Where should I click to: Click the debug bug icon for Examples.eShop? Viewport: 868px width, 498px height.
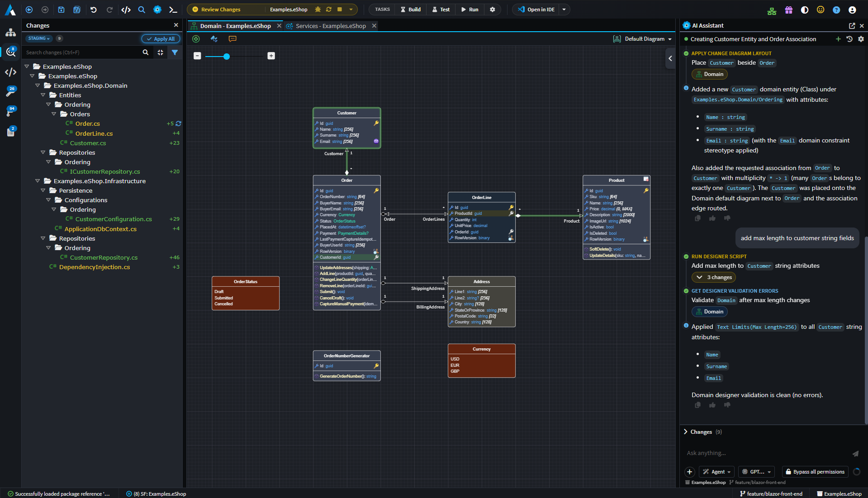[318, 9]
